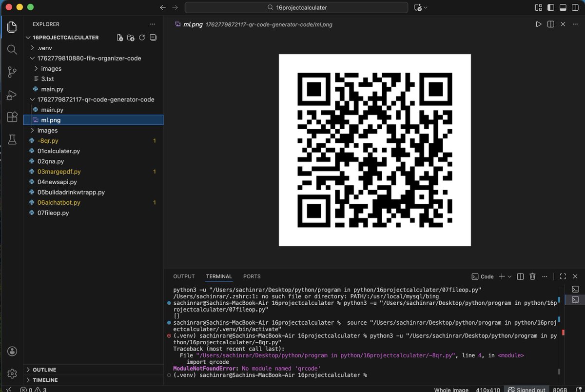Image resolution: width=585 pixels, height=392 pixels.
Task: Open the Manage settings gear
Action: pos(12,374)
